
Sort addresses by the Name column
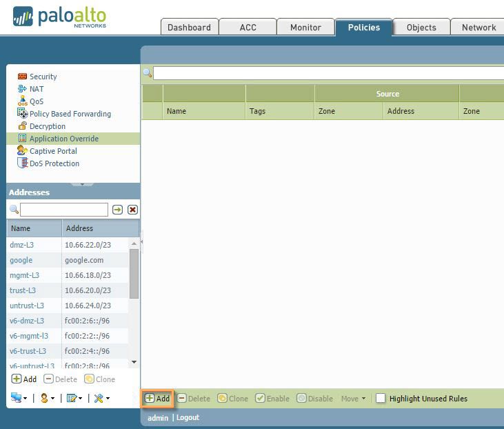point(34,228)
